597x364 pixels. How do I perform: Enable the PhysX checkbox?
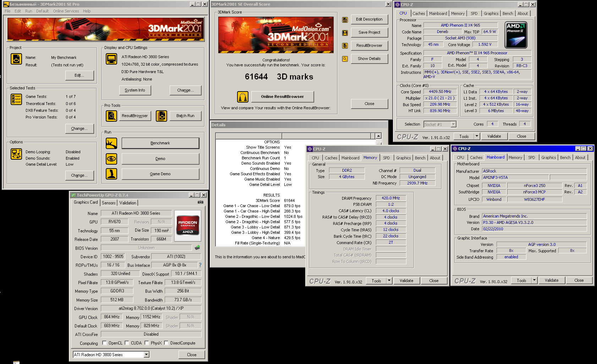click(x=147, y=343)
